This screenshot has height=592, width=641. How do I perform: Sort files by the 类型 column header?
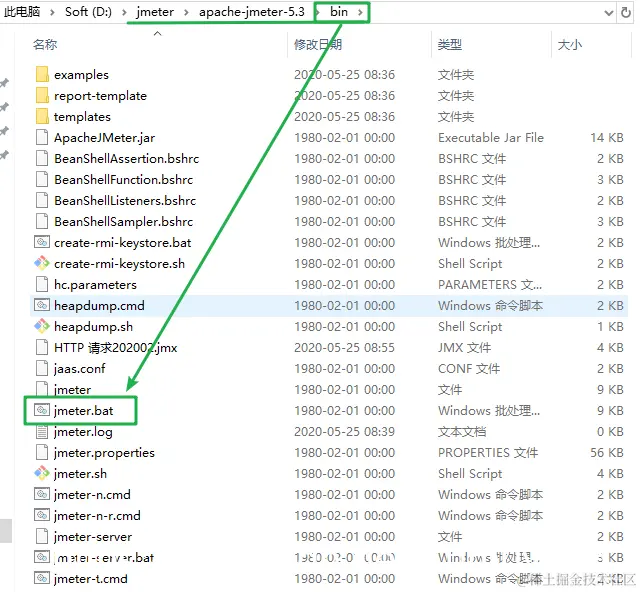450,44
